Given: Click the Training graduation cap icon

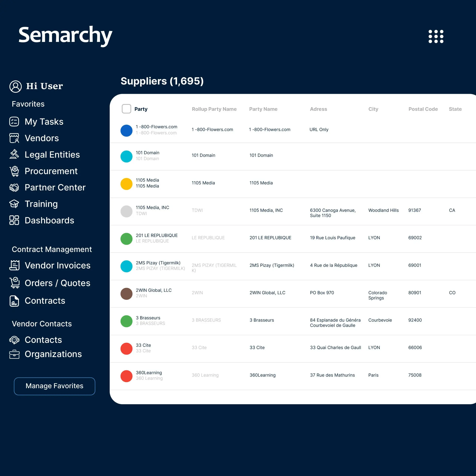Looking at the screenshot, I should (14, 204).
